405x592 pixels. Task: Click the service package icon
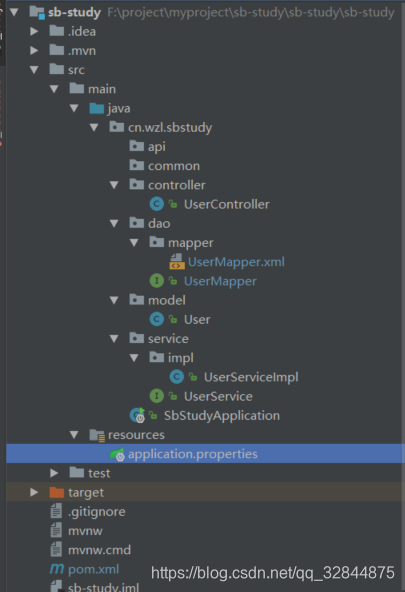(x=137, y=338)
